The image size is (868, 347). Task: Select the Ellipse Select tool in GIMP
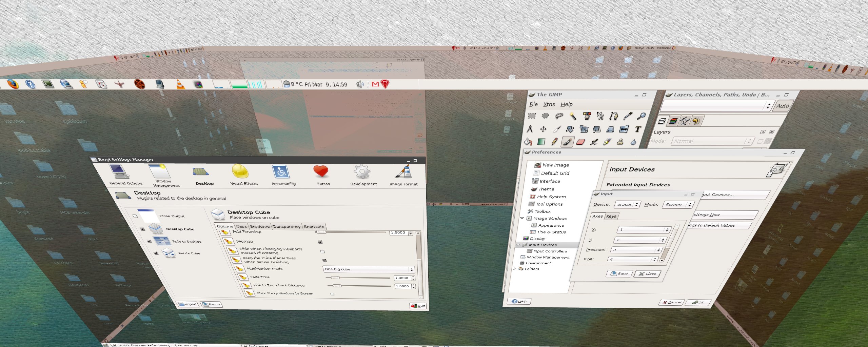tap(545, 116)
